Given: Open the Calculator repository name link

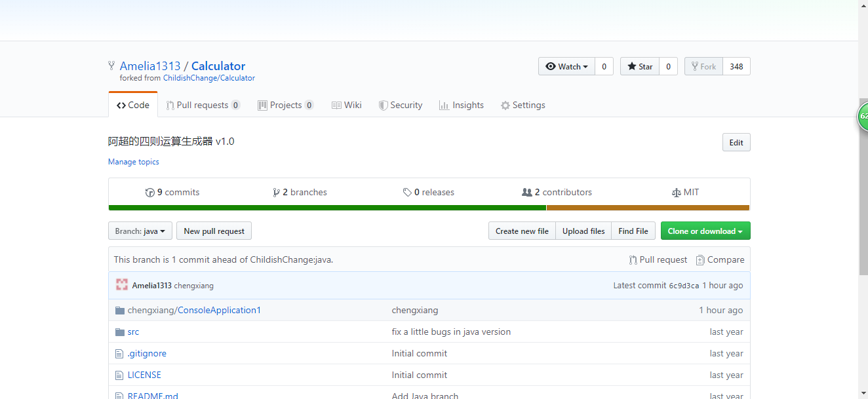Looking at the screenshot, I should coord(218,66).
